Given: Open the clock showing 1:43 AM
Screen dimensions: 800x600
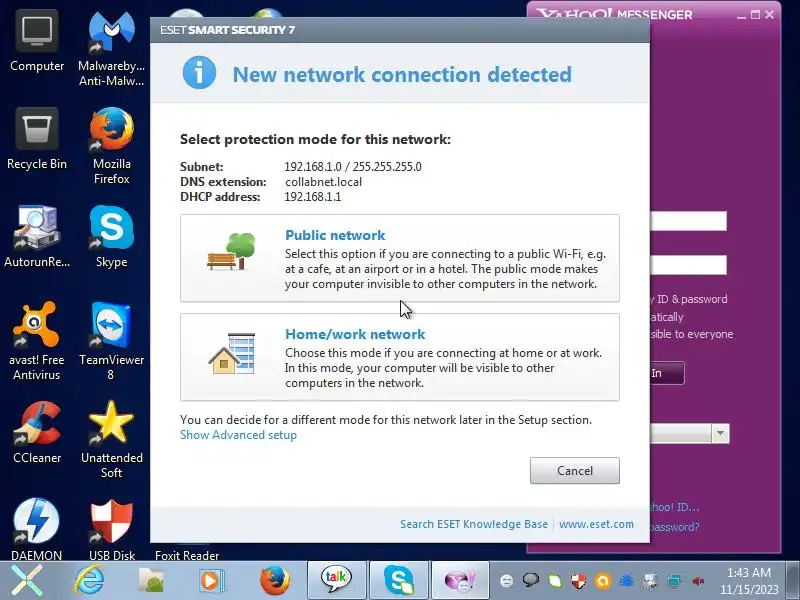Looking at the screenshot, I should point(749,581).
